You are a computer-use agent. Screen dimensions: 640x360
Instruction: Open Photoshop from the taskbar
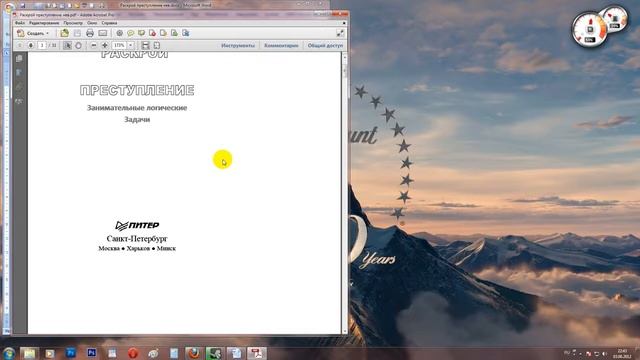click(x=91, y=353)
